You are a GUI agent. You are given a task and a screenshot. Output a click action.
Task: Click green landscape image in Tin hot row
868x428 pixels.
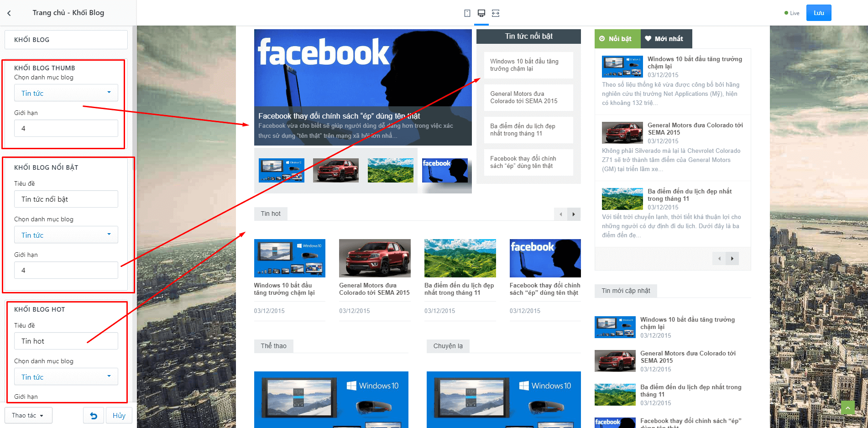click(460, 258)
